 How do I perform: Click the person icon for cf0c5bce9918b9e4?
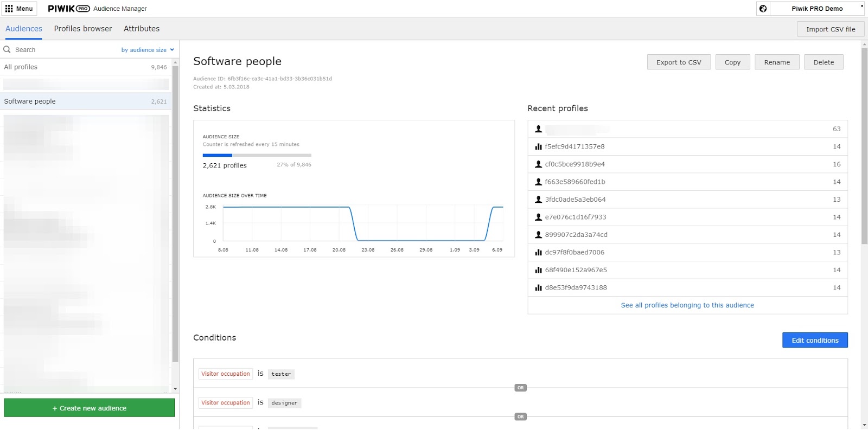pos(538,164)
